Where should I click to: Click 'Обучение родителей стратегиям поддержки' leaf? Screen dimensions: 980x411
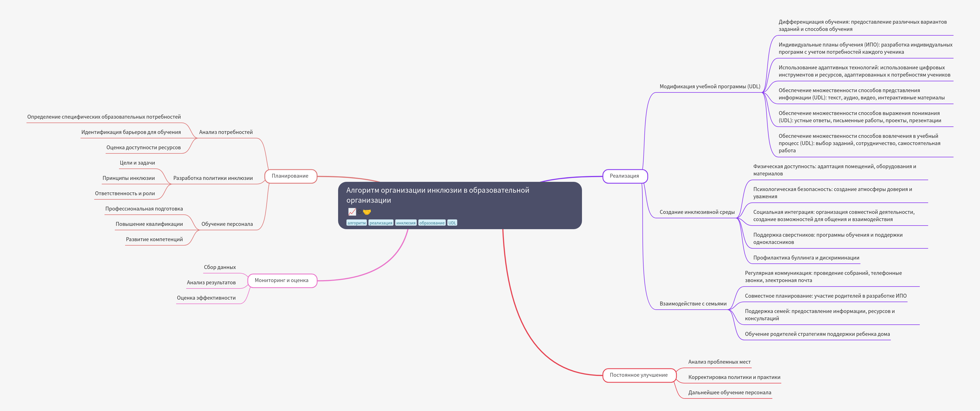817,334
